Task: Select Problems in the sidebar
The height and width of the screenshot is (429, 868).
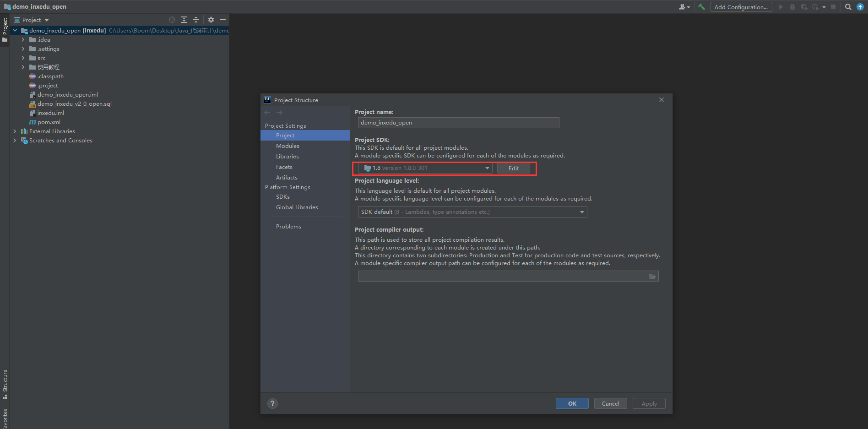Action: [x=305, y=227]
